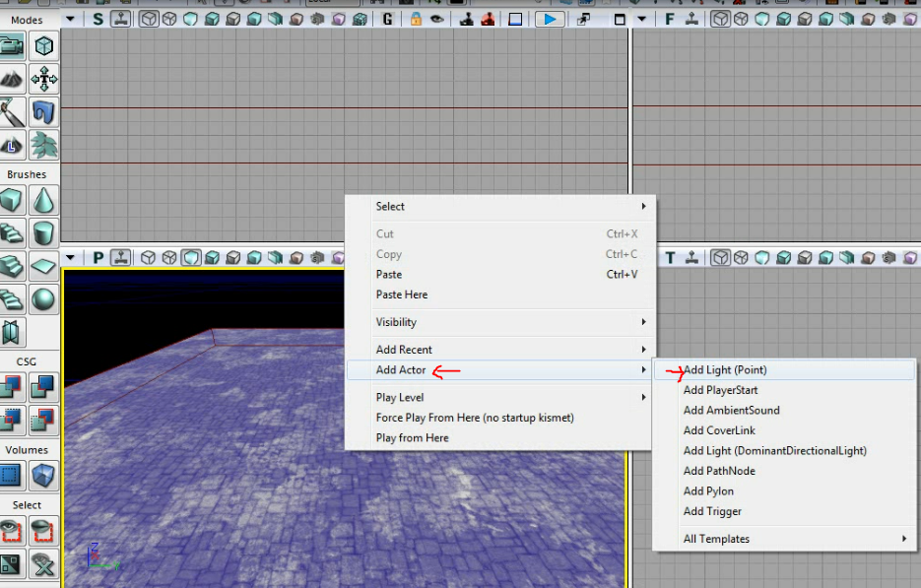Select Paste Here option
This screenshot has width=921, height=588.
499,294
